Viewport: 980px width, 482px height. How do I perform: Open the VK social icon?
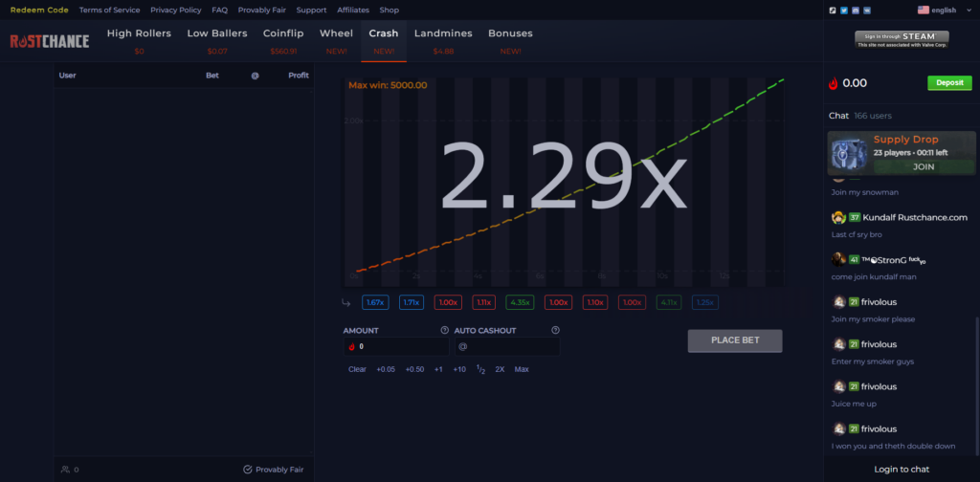pos(867,10)
